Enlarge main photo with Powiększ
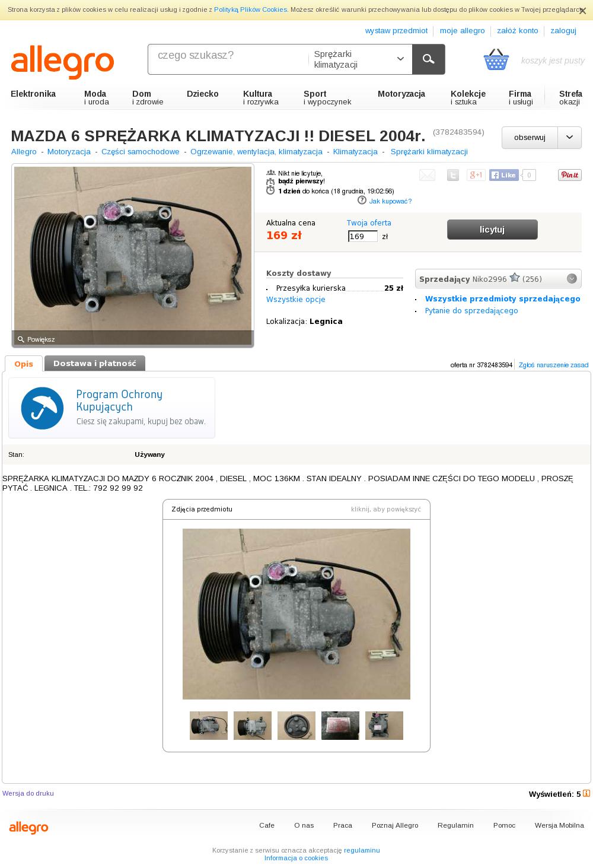This screenshot has width=593, height=868. pyautogui.click(x=36, y=339)
